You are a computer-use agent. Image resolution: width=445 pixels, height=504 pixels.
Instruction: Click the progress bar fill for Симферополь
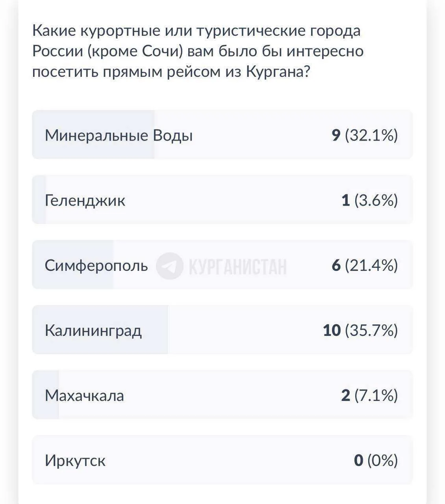72,265
